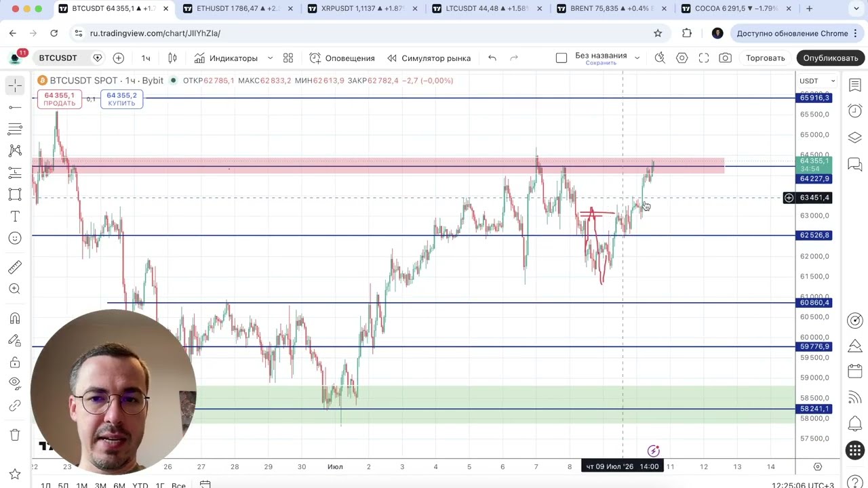The height and width of the screenshot is (488, 868).
Task: Open alerts clock panel on right sidebar
Action: click(855, 110)
